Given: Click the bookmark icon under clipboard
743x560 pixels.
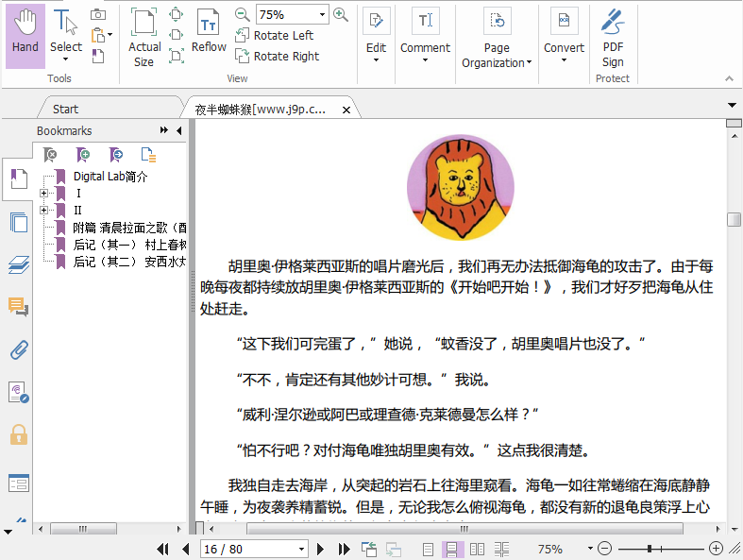Looking at the screenshot, I should (97, 56).
